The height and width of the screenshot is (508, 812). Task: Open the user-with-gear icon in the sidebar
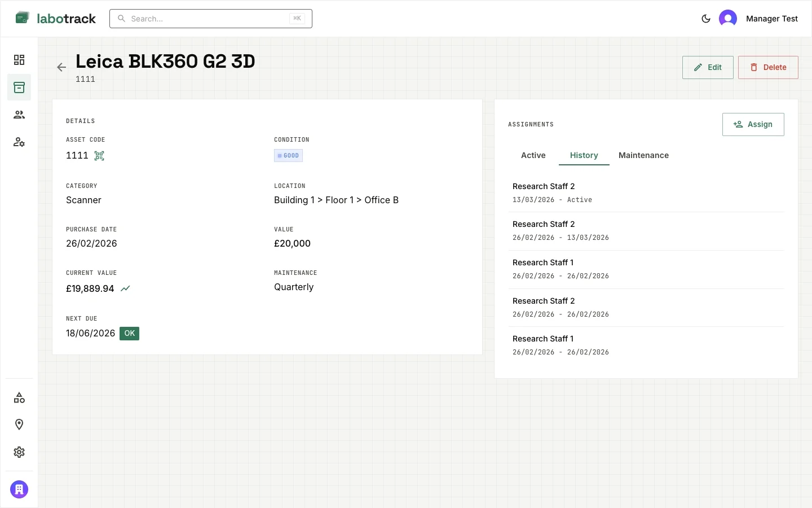coord(19,142)
